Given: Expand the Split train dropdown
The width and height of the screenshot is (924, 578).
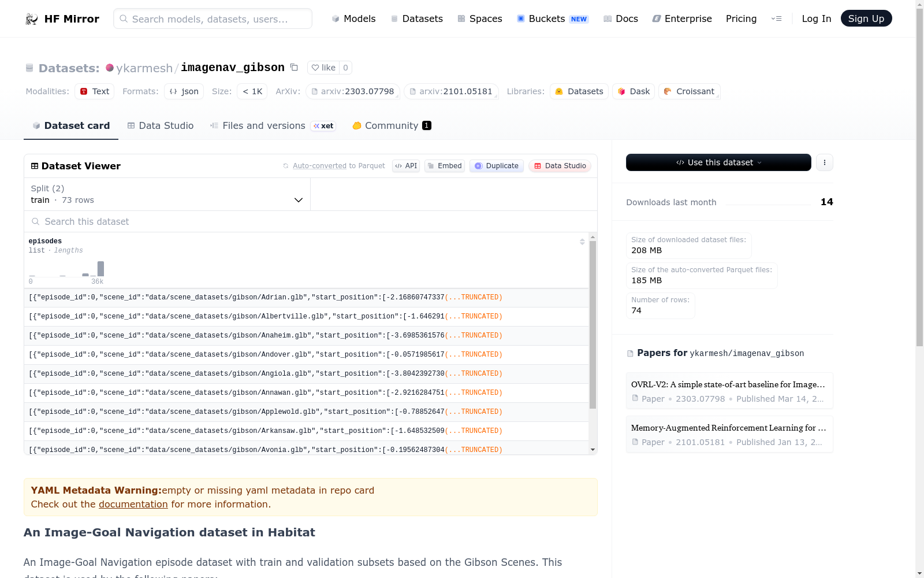Looking at the screenshot, I should (x=167, y=194).
